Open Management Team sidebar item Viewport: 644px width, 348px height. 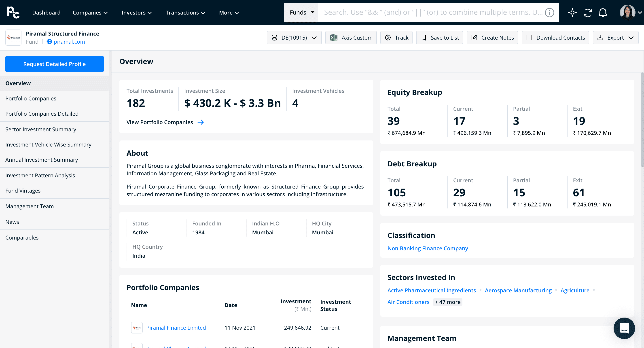coord(55,206)
